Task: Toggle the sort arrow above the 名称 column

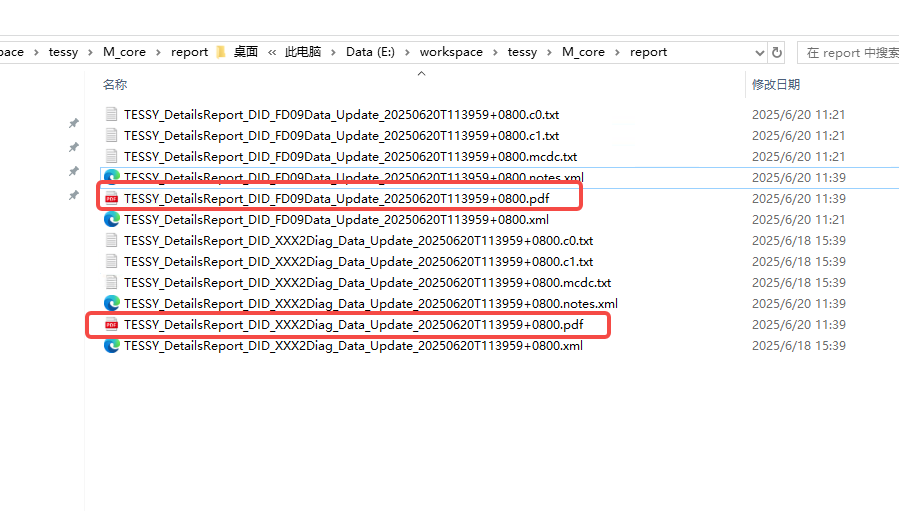Action: (421, 73)
